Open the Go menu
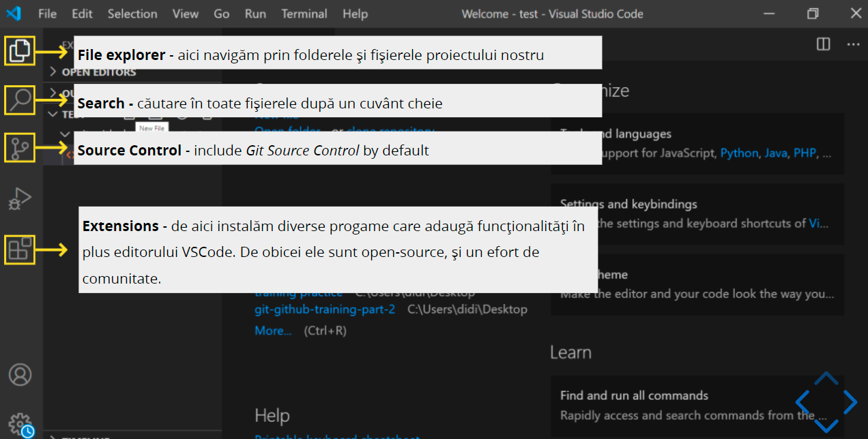Viewport: 868px width, 439px height. [221, 14]
